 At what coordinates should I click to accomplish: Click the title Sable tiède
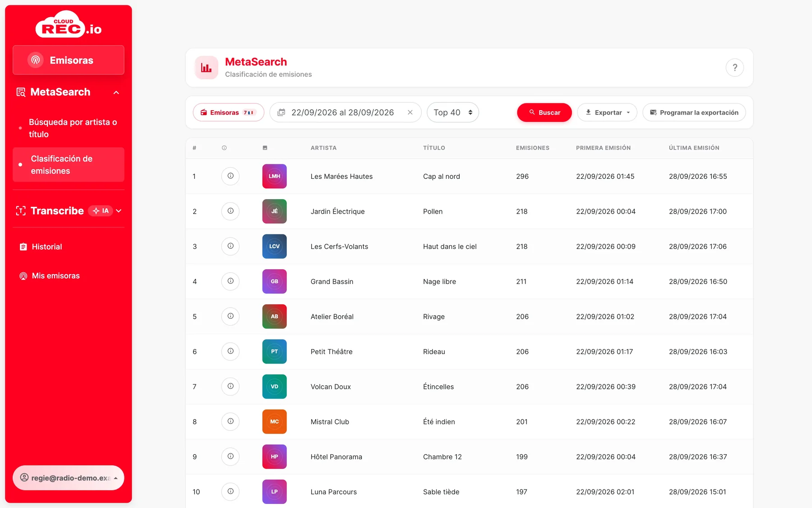[x=441, y=492]
